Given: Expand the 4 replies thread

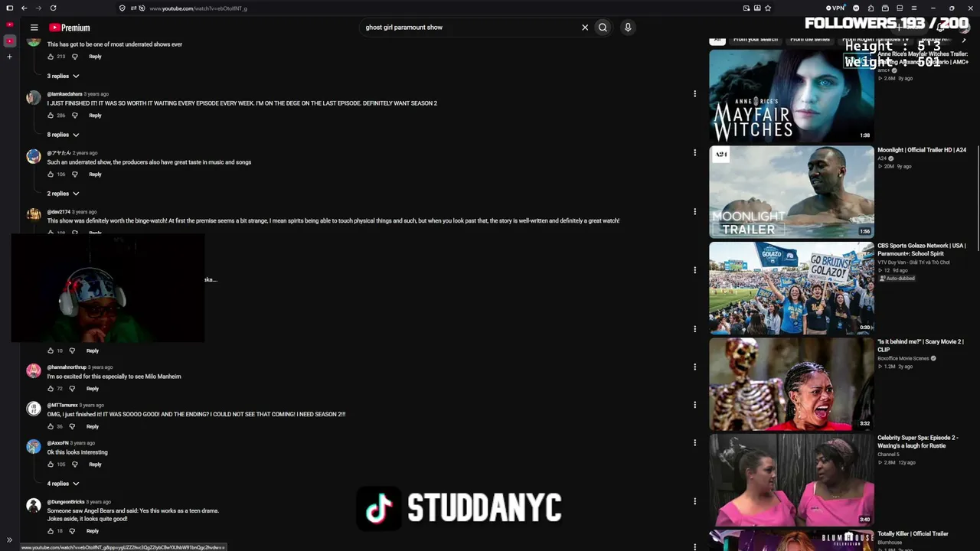Looking at the screenshot, I should 63,484.
